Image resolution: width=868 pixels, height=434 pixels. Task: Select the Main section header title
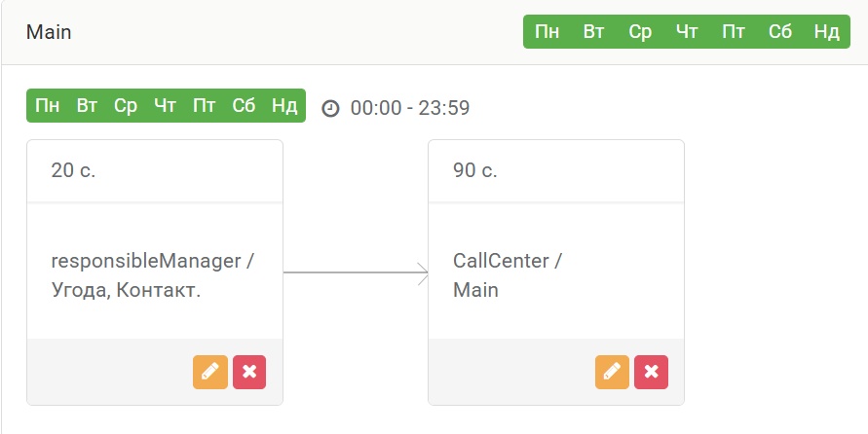[49, 32]
